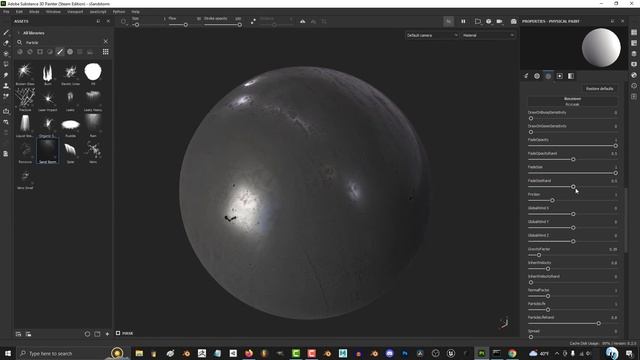Filter assets by brushes (slash icon)
Screen dimensions: 640x360
[x=60, y=52]
